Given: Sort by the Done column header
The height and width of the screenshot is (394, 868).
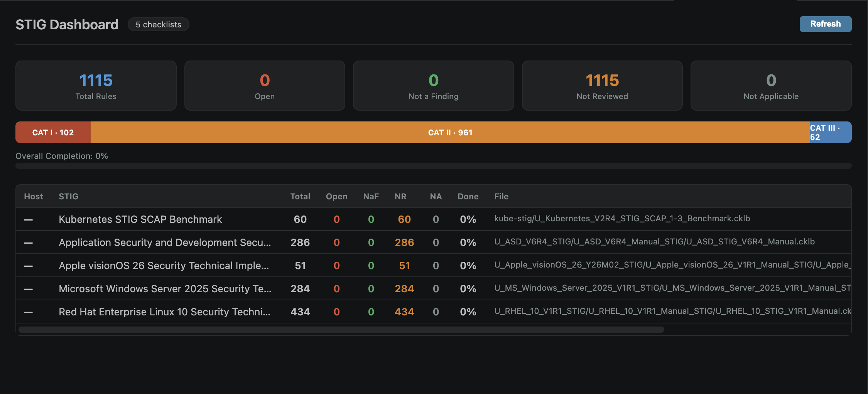Looking at the screenshot, I should coord(468,196).
